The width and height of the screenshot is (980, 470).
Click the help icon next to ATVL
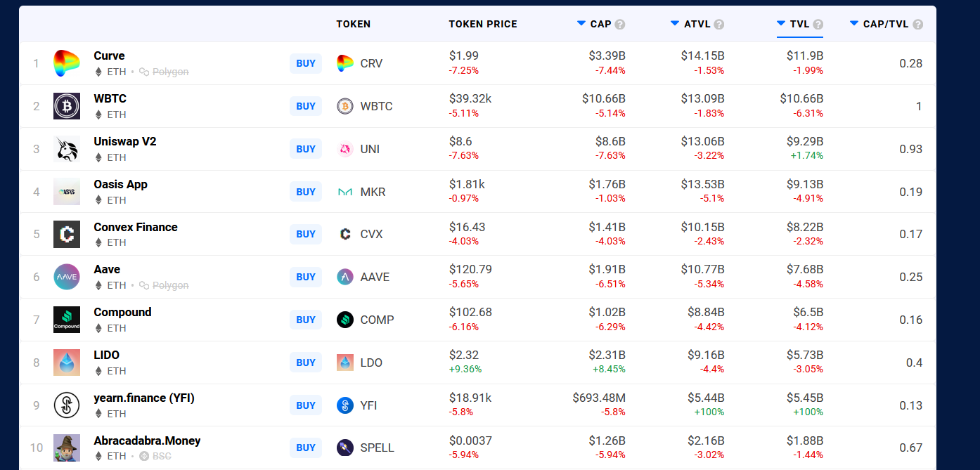pos(718,25)
